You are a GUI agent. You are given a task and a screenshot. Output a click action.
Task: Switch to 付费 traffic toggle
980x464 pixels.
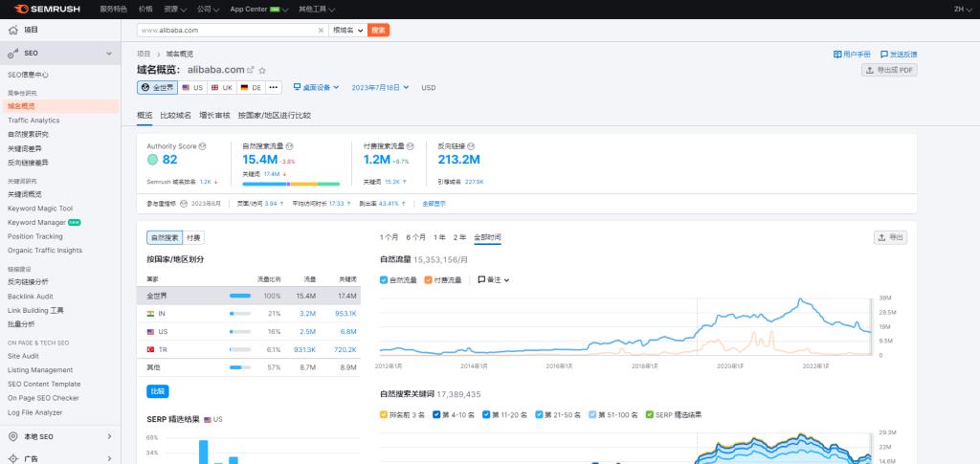click(x=193, y=238)
